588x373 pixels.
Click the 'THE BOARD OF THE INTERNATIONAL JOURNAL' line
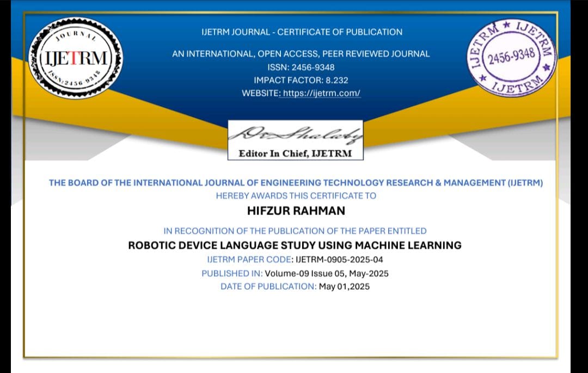point(296,182)
